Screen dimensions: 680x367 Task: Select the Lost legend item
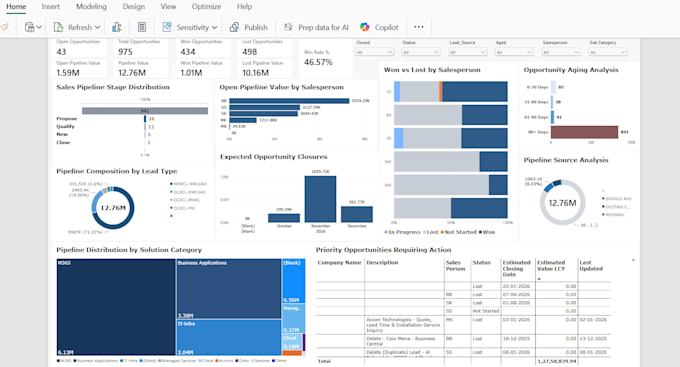pyautogui.click(x=431, y=232)
